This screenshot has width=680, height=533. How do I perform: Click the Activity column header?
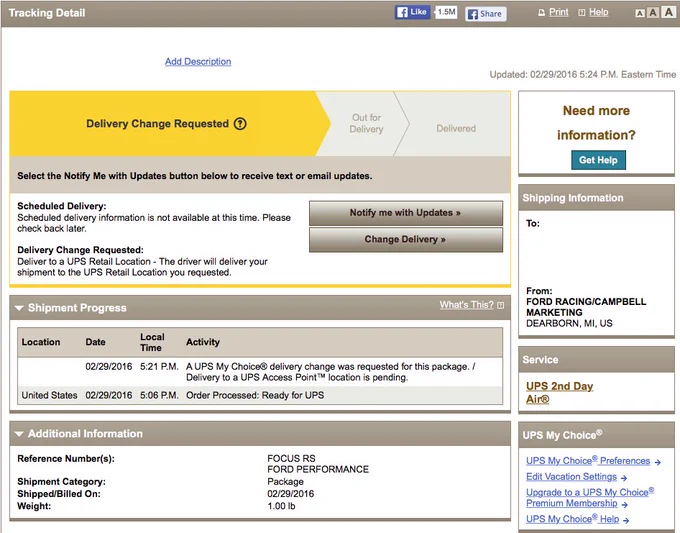(203, 342)
